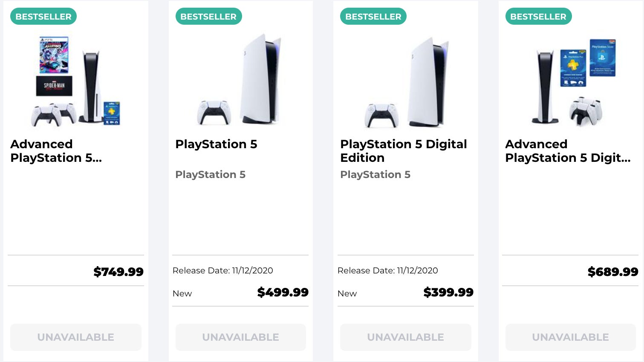Click the BESTSELLER badge on Digital Edition card
The width and height of the screenshot is (644, 362).
(x=373, y=16)
